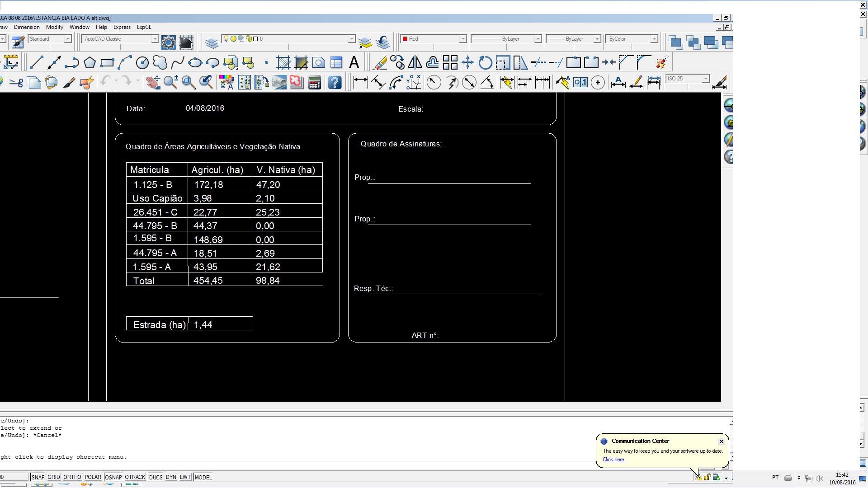The width and height of the screenshot is (868, 488).
Task: Select the Multiline Text (A) tool
Action: pos(354,63)
